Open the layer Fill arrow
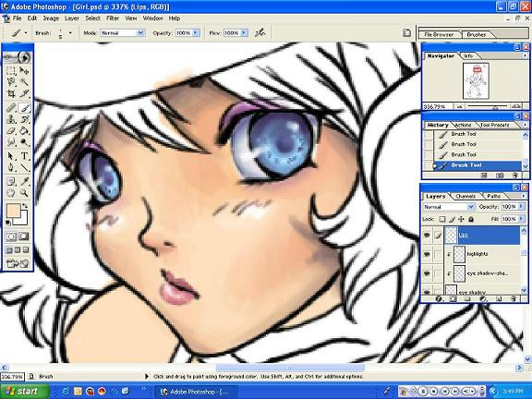The height and width of the screenshot is (399, 532). click(521, 219)
